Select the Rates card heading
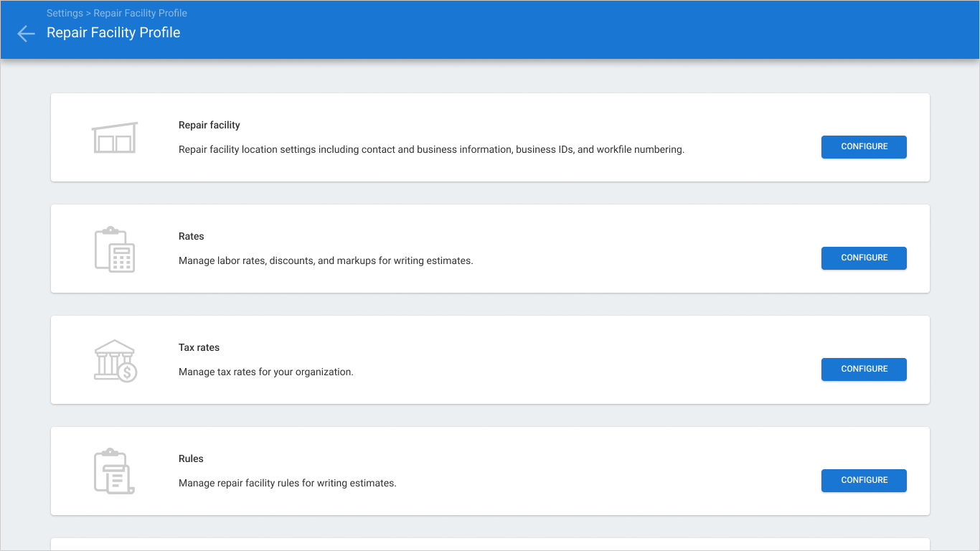The height and width of the screenshot is (551, 980). [192, 236]
